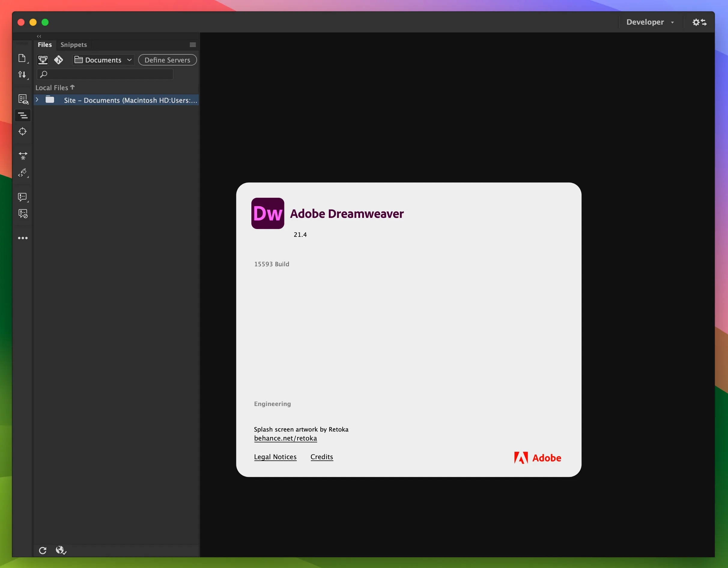Maximize the window with the green button
Screen dimensions: 728x568
tap(45, 22)
